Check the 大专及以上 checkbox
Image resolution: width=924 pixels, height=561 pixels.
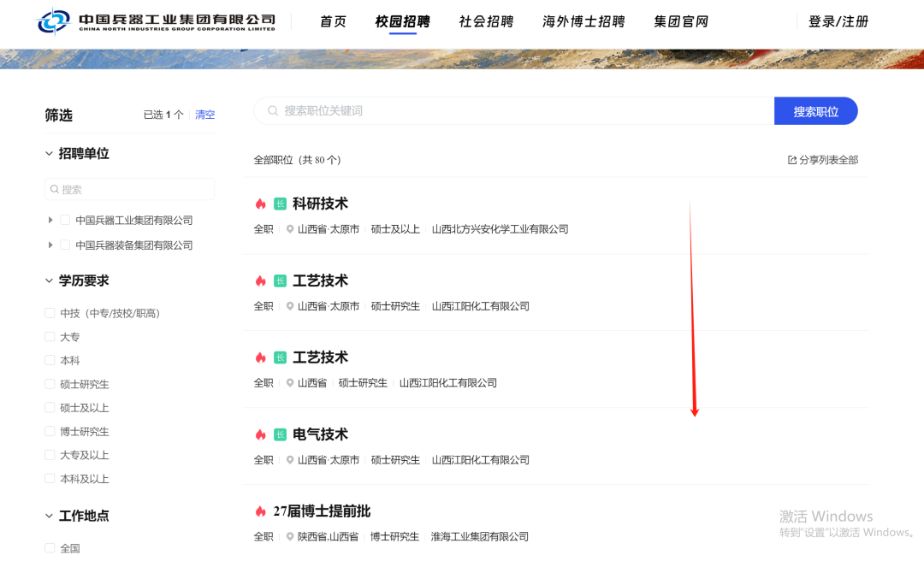50,455
